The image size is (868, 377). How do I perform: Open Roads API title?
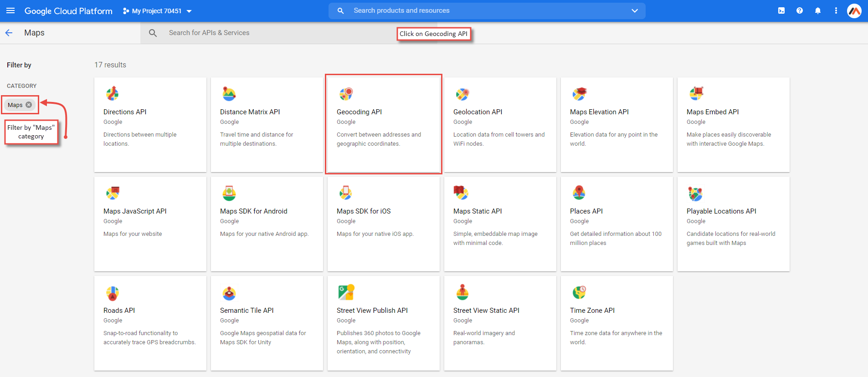(119, 311)
